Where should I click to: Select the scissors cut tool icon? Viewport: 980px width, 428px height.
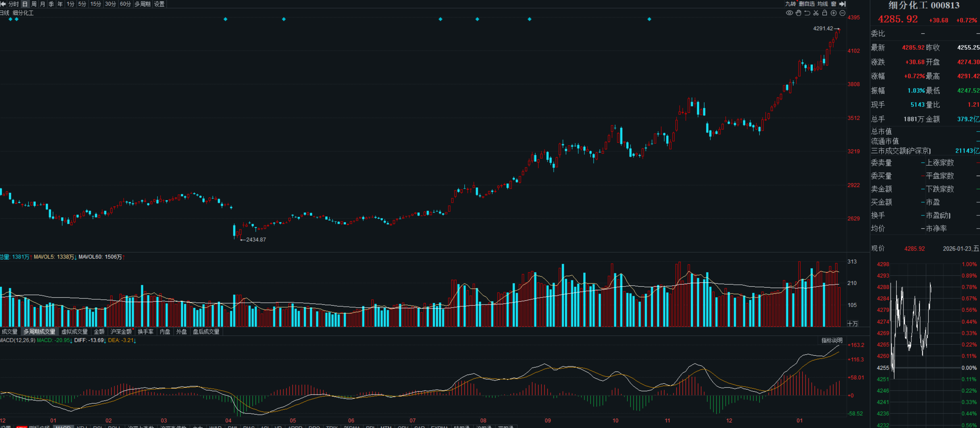click(x=816, y=13)
